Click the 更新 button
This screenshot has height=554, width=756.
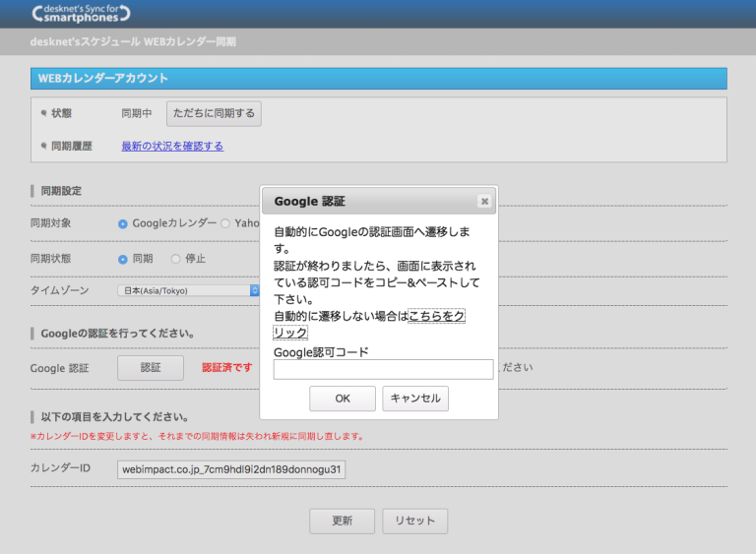pyautogui.click(x=343, y=522)
